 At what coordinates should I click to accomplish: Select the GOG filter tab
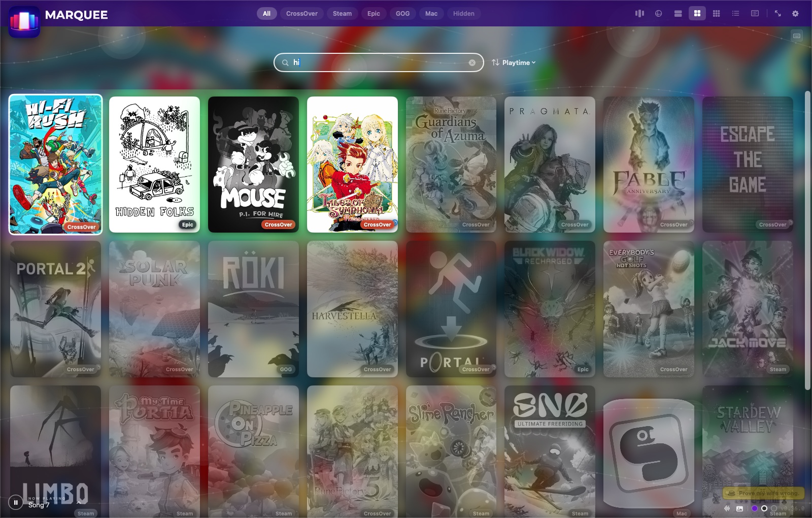click(402, 14)
